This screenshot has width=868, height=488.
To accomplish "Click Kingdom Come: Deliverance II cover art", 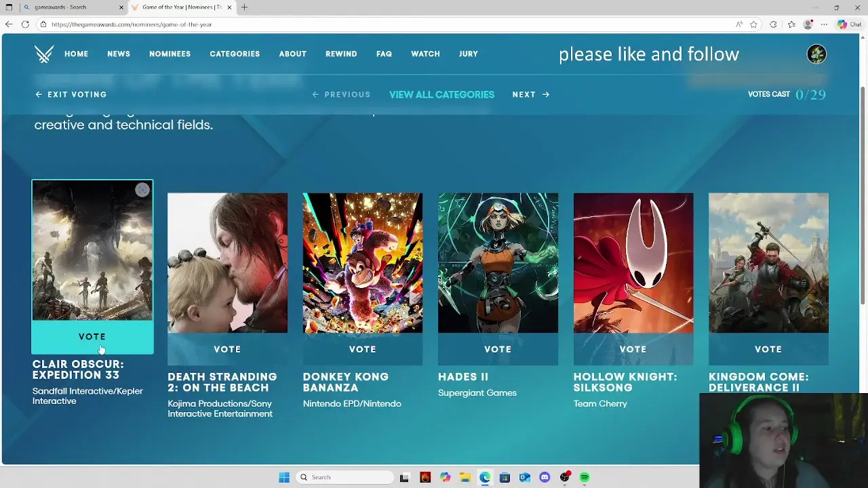I will [768, 263].
